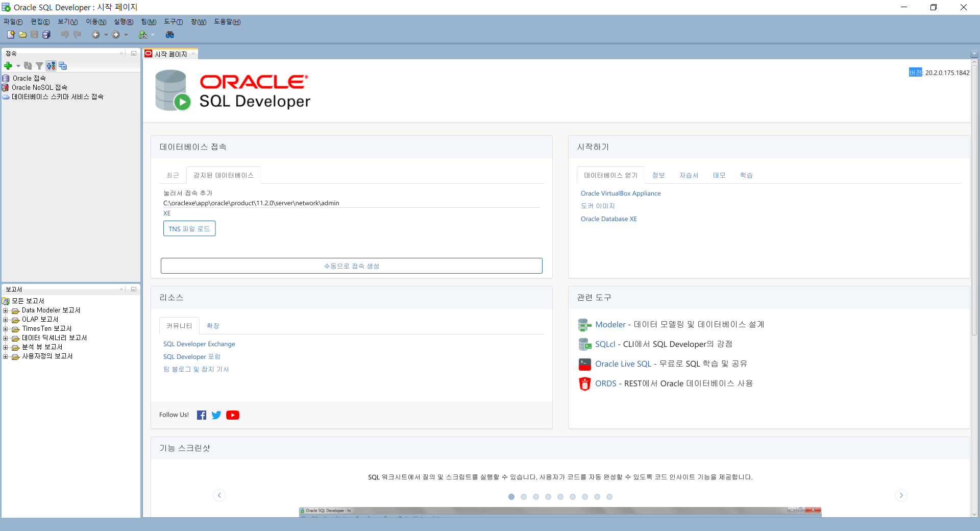
Task: Open the forward history dropdown arrow
Action: (126, 35)
